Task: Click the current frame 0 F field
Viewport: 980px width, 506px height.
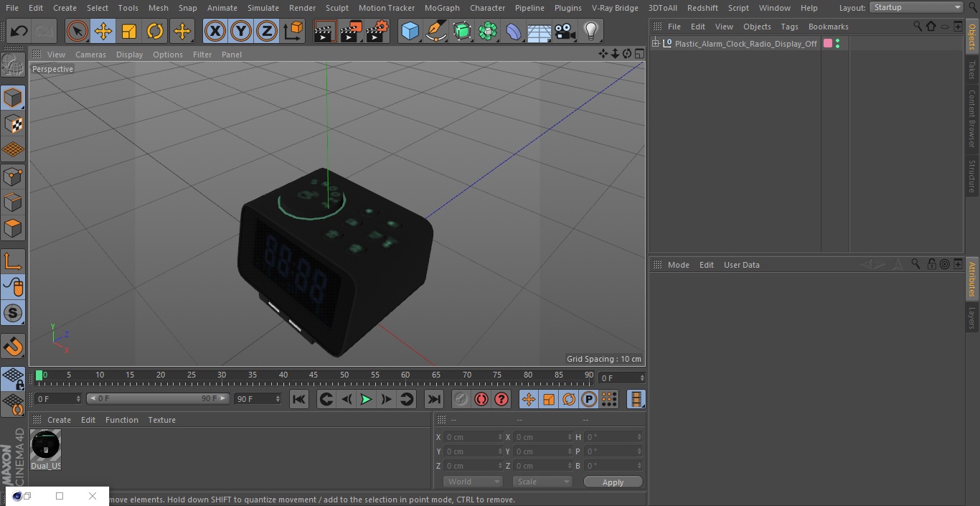Action: coord(621,378)
